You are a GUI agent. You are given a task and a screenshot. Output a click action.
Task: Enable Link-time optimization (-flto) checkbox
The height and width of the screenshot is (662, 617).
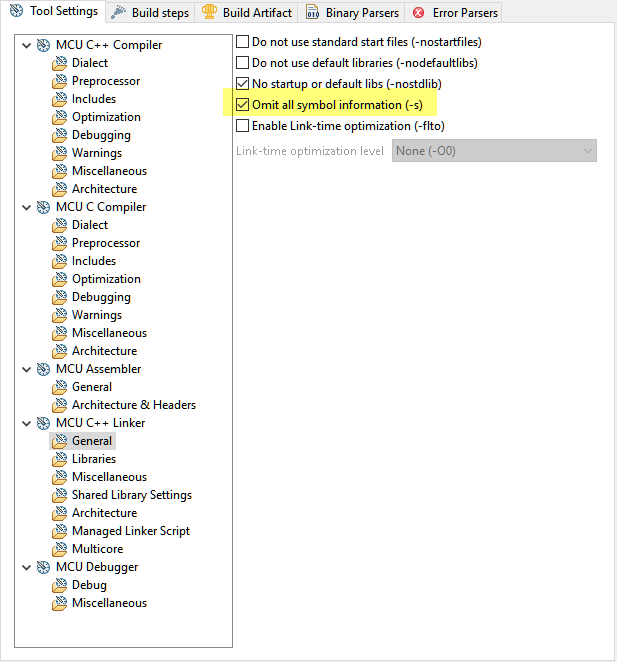click(242, 126)
